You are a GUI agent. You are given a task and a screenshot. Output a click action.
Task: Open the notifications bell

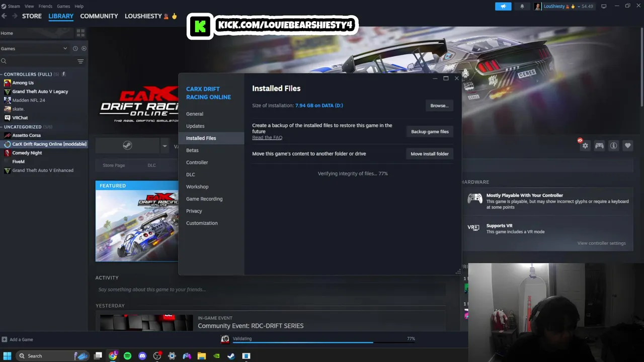point(522,6)
